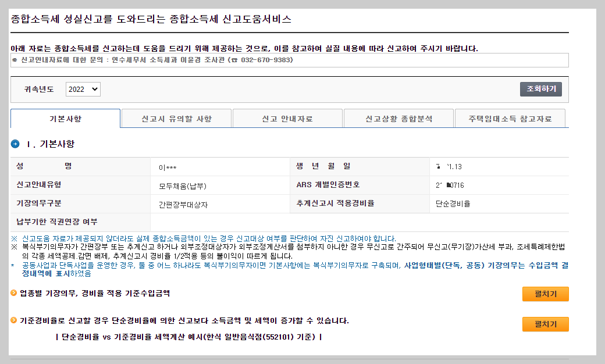
Task: Click the ARS 개별인증번호 value cell
Action: [500, 184]
